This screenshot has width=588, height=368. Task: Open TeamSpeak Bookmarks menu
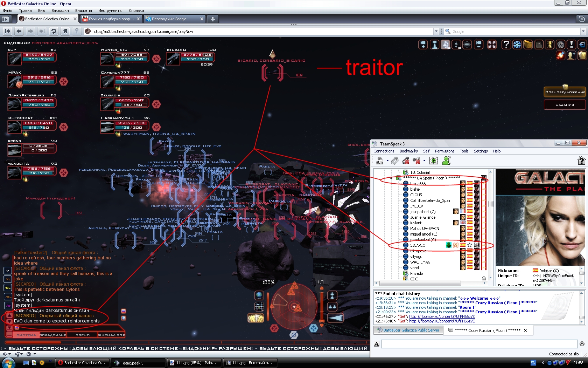click(x=408, y=151)
